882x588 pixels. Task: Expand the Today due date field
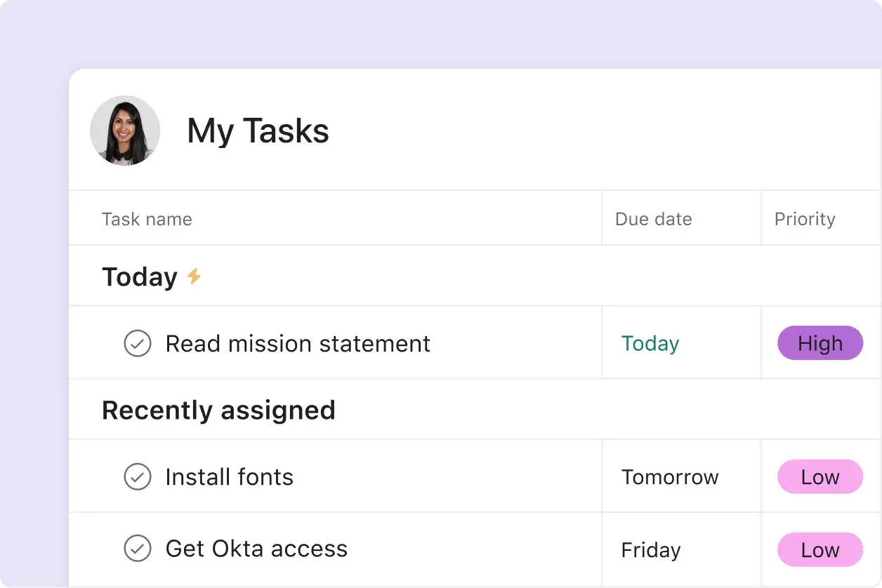click(x=650, y=343)
